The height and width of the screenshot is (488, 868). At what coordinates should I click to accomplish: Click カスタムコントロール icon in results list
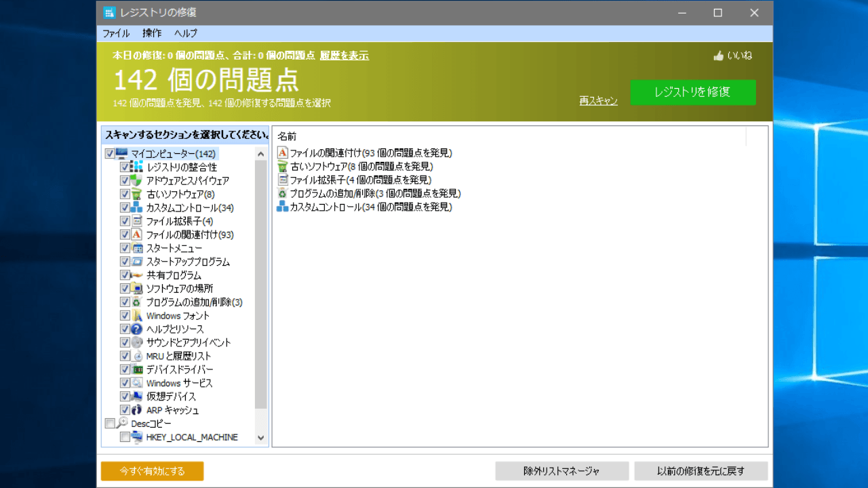[x=283, y=207]
